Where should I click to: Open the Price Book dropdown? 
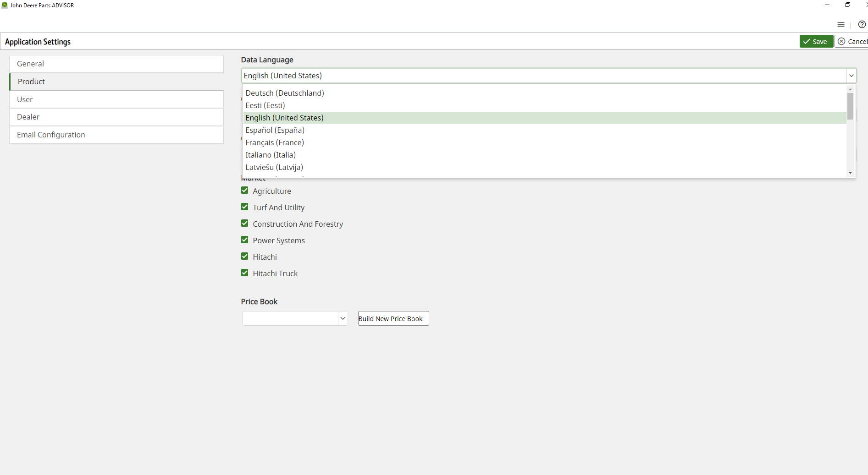(x=343, y=318)
